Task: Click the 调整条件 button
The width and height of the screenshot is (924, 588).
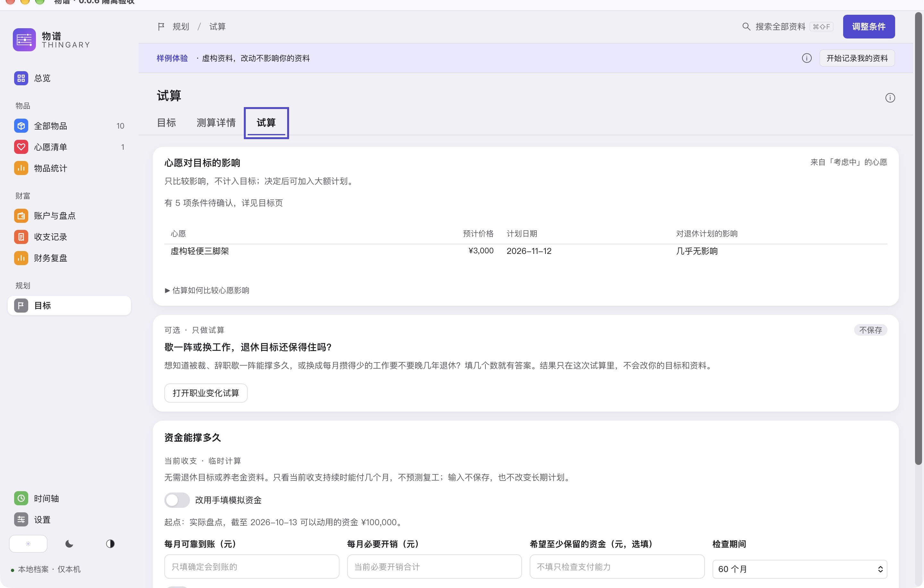Action: [x=869, y=27]
